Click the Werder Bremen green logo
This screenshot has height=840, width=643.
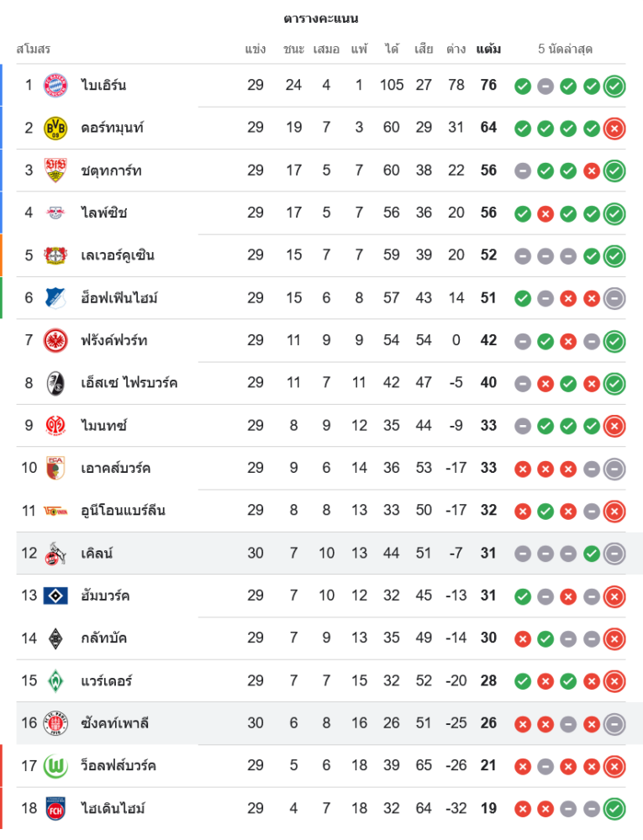(x=55, y=680)
